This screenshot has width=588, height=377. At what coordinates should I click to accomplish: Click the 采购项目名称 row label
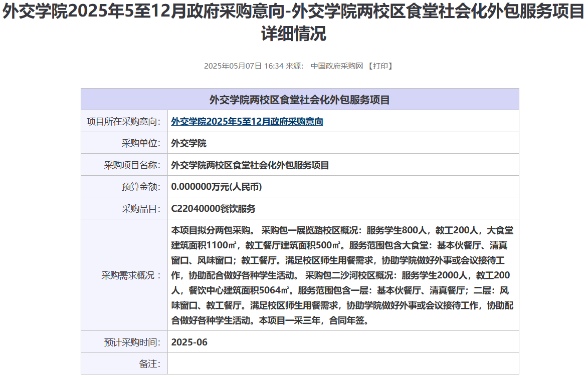(x=132, y=165)
